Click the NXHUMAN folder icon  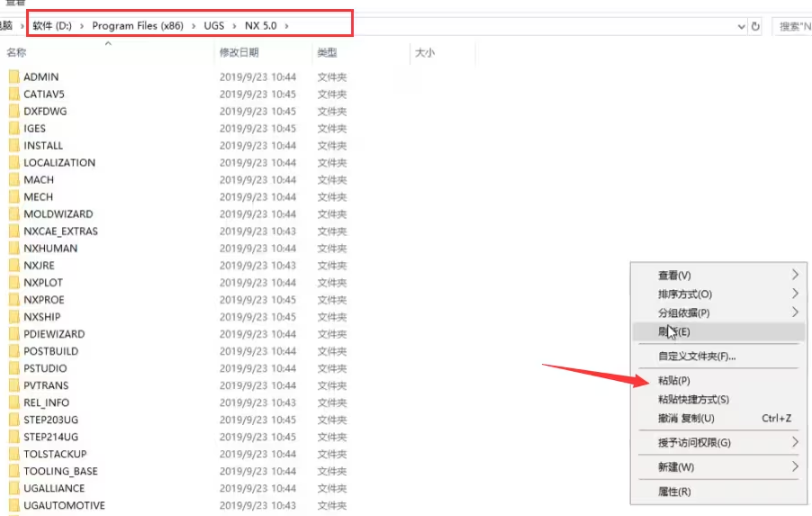point(14,249)
